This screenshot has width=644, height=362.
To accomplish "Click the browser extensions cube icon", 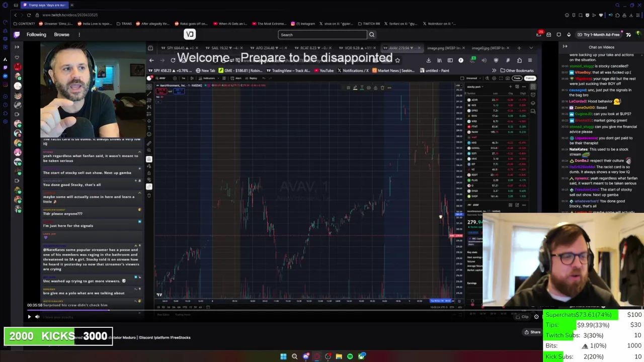I will pos(617,15).
